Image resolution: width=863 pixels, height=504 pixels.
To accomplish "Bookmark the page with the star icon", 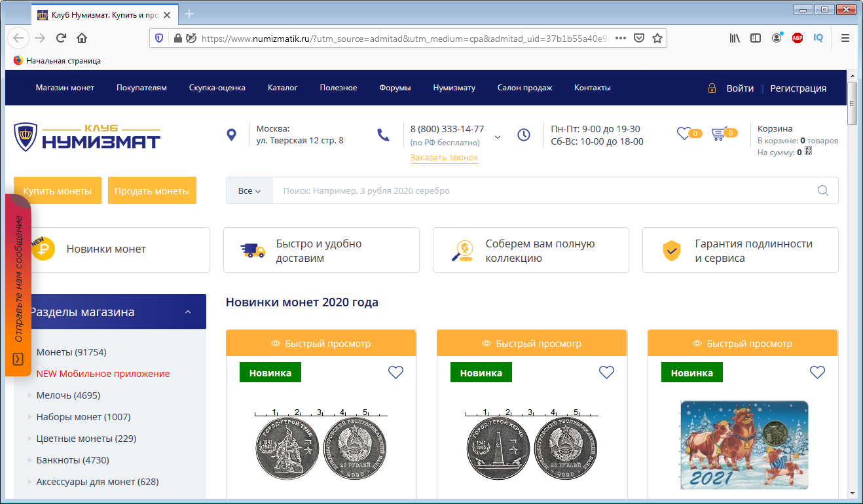I will 657,38.
